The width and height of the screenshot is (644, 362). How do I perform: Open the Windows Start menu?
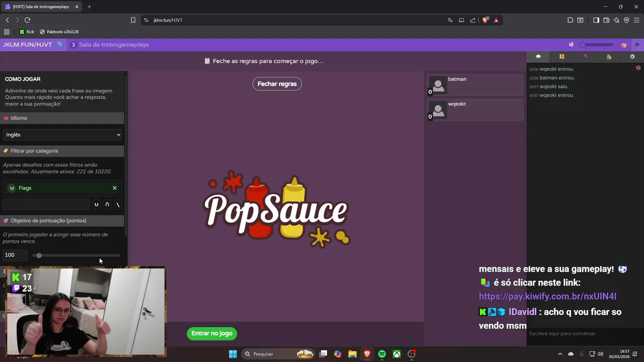(233, 354)
